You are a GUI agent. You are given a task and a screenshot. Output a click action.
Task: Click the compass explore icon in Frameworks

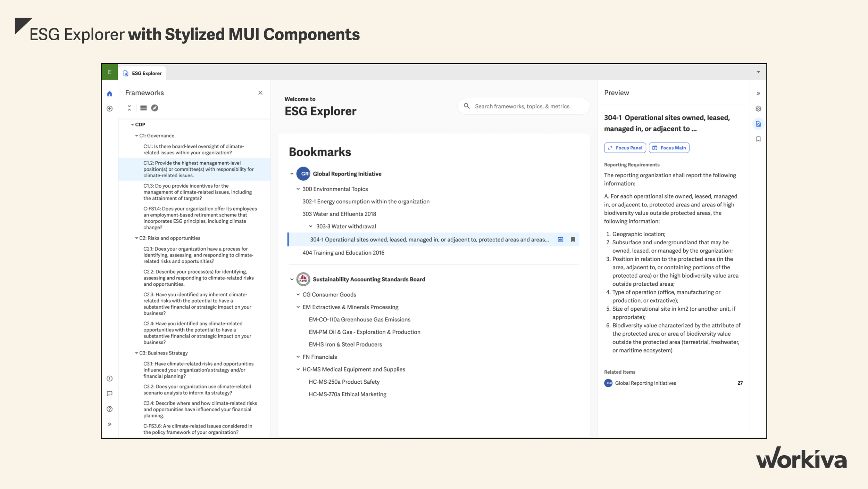tap(155, 108)
